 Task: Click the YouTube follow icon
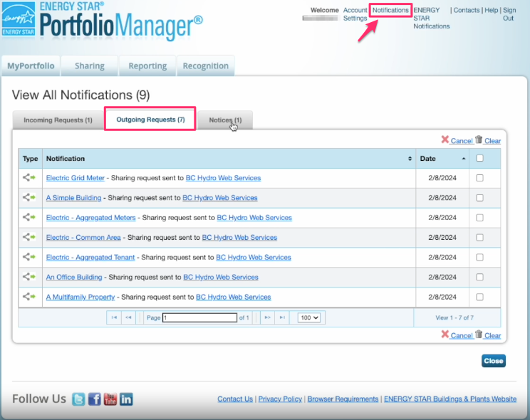[110, 399]
